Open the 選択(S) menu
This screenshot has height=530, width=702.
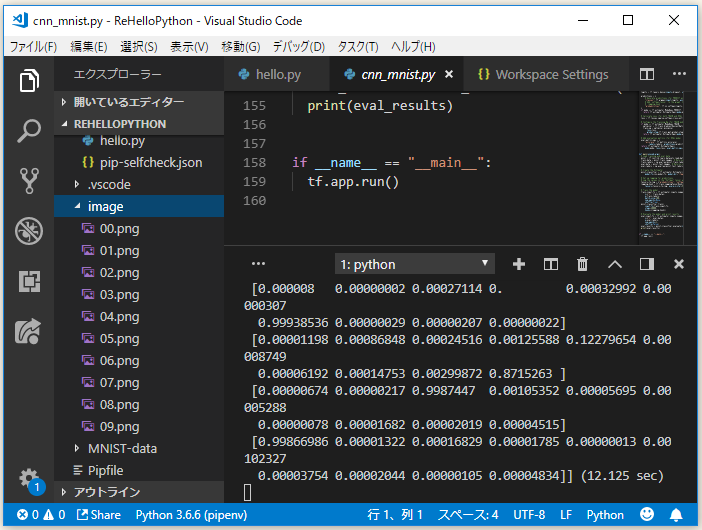tap(139, 47)
